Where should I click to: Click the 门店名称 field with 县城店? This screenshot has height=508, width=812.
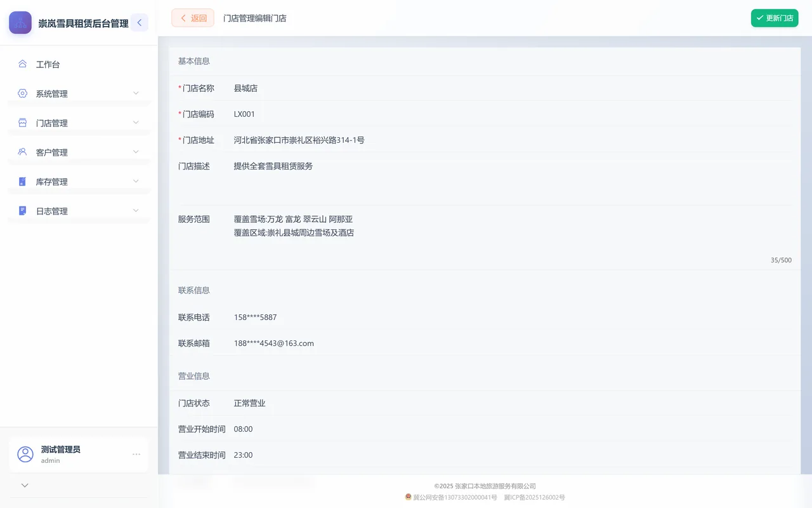[513, 88]
